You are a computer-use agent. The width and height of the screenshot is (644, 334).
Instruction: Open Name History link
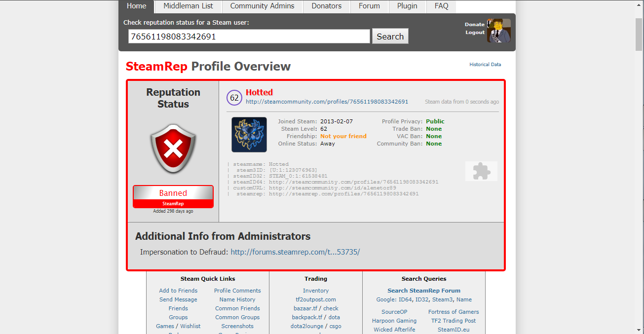tap(237, 299)
